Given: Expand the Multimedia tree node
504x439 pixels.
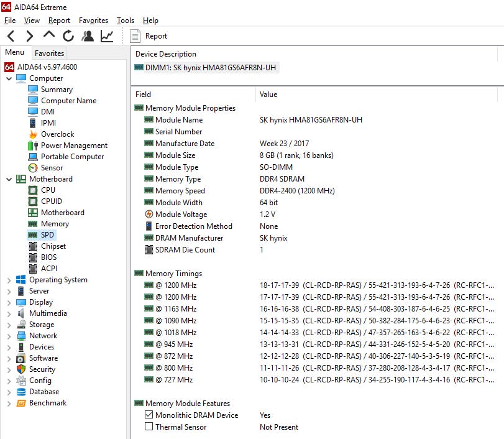Looking at the screenshot, I should (9, 314).
